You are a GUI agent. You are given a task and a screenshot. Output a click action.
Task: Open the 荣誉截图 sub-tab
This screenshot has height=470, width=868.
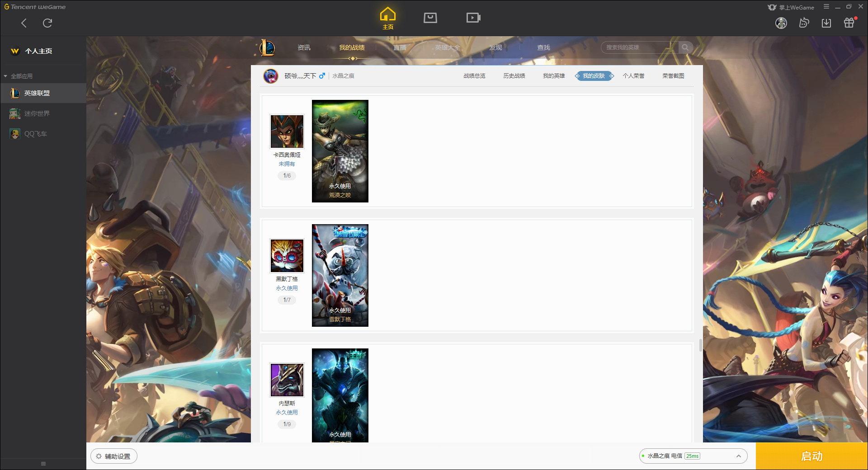(673, 76)
